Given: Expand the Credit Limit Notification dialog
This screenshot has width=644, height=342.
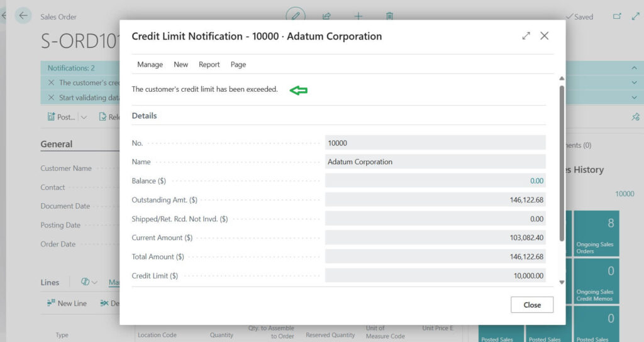Looking at the screenshot, I should click(x=526, y=36).
